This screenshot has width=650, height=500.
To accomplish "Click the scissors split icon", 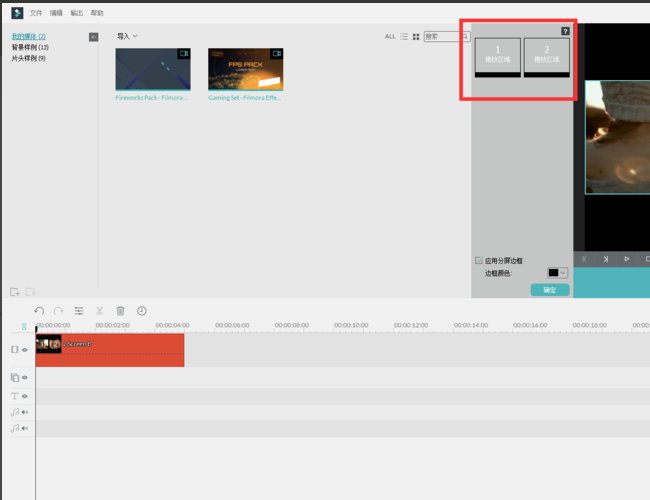I will [x=100, y=311].
